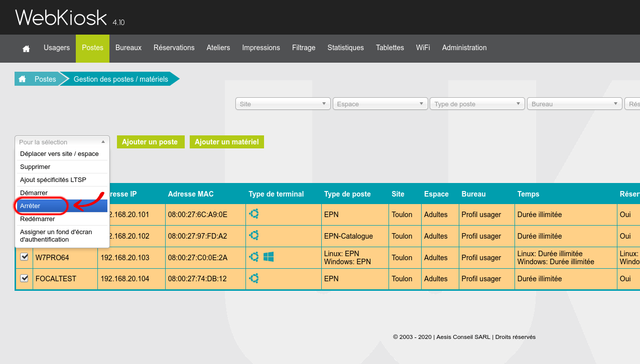Click Toulon in W7PRO64 row

coord(402,258)
